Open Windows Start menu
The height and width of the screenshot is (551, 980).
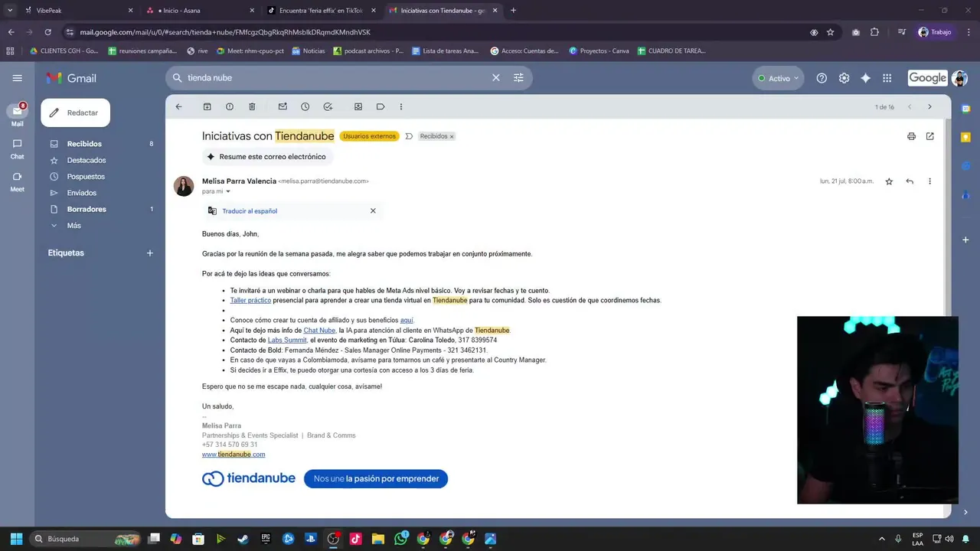[x=16, y=539]
